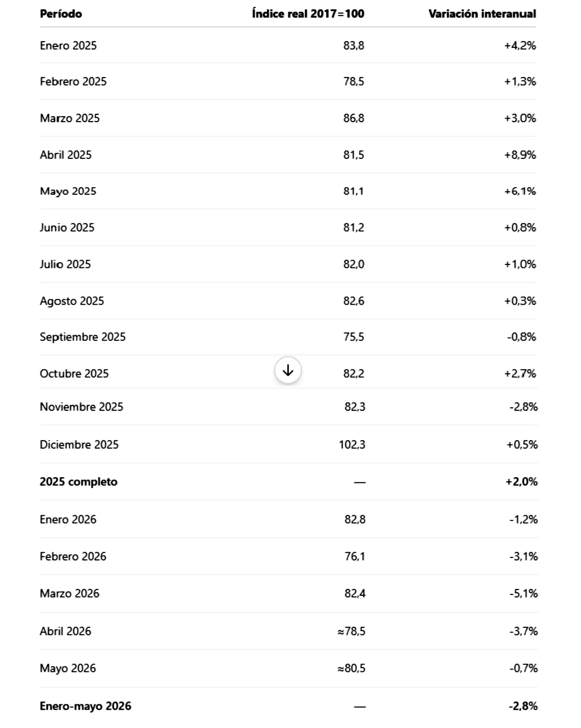The width and height of the screenshot is (581, 728).
Task: Select the +8,9% variation for Abril 2025
Action: 520,155
